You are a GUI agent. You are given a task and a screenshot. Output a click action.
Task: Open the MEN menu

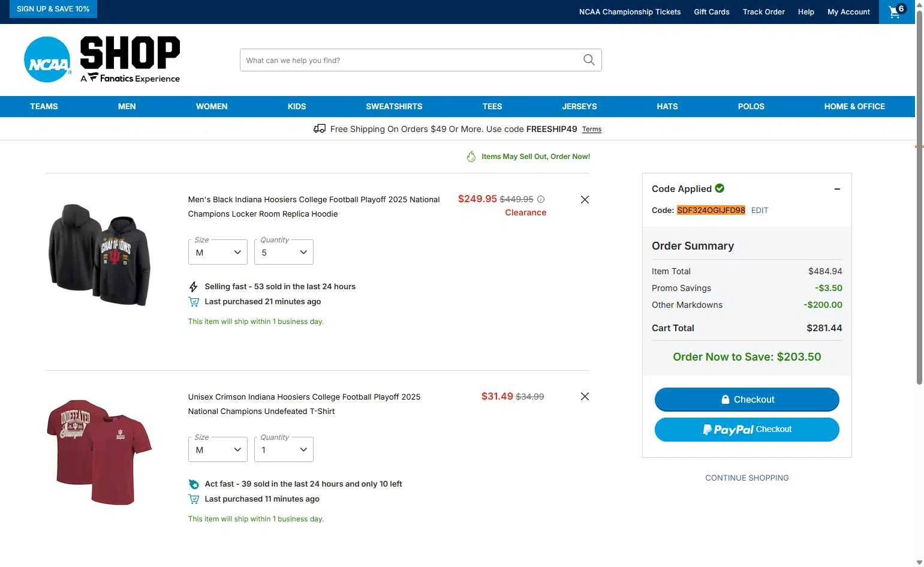pyautogui.click(x=127, y=106)
